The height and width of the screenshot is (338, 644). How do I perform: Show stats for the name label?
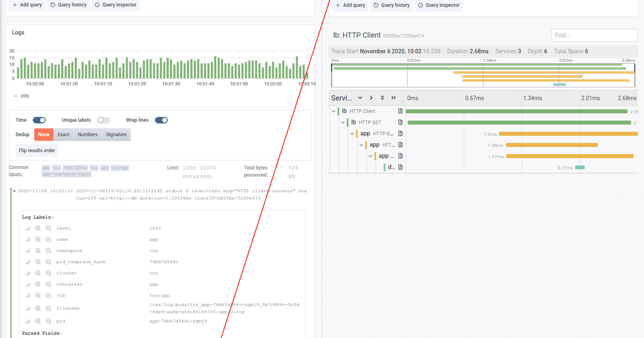(x=27, y=239)
